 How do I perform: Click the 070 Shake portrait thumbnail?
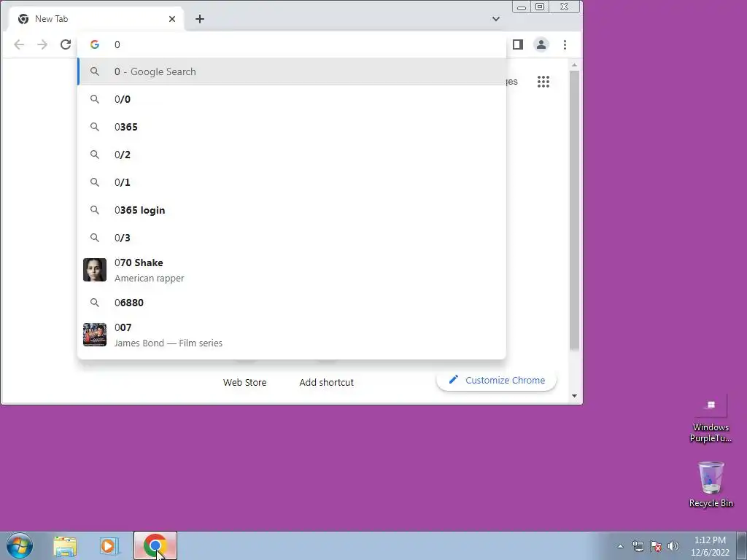95,270
